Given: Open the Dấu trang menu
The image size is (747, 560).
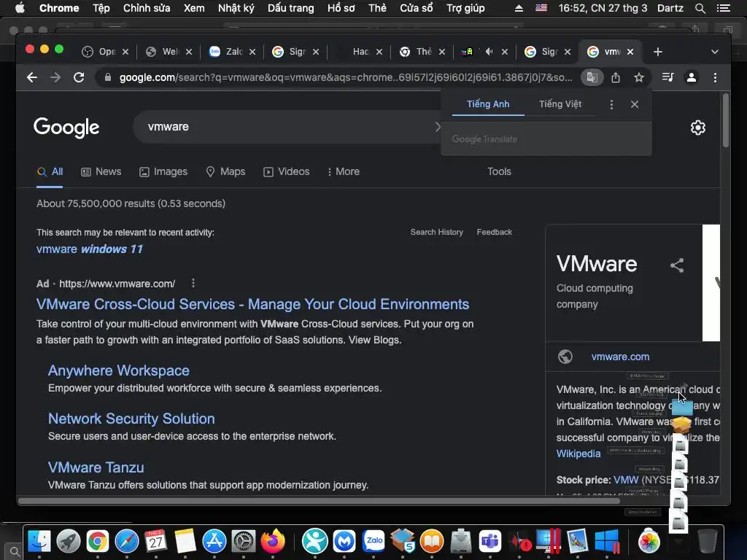Looking at the screenshot, I should point(290,8).
